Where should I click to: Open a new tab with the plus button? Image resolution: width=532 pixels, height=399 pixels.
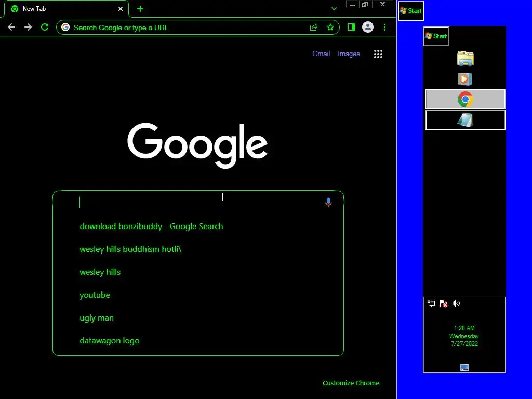[140, 9]
